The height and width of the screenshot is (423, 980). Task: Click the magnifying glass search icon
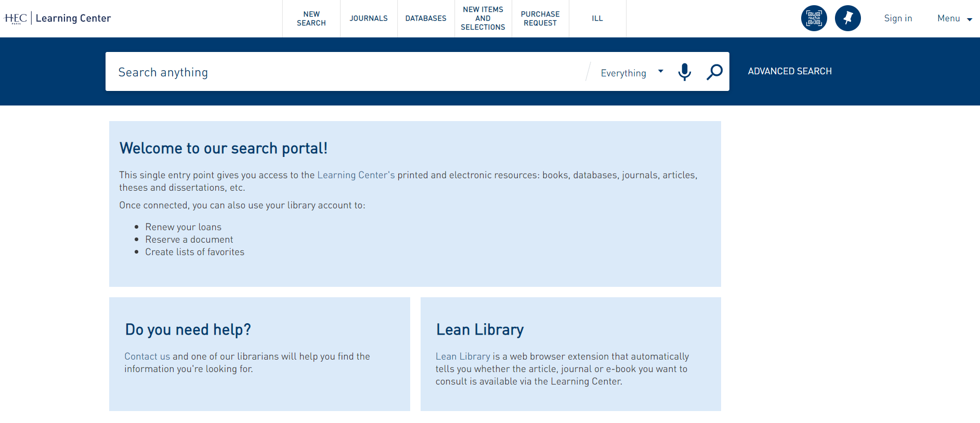pos(714,72)
